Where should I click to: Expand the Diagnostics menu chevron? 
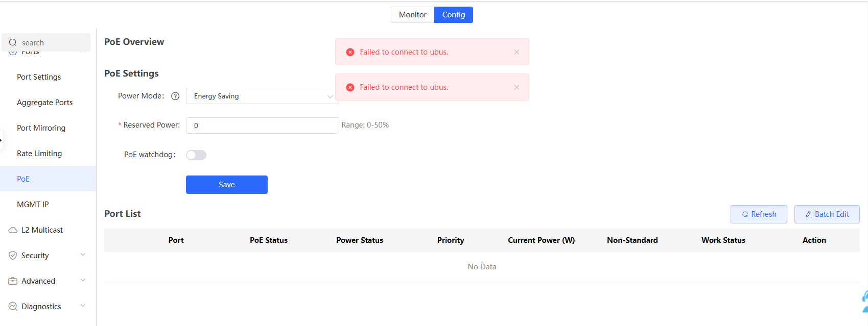(83, 306)
